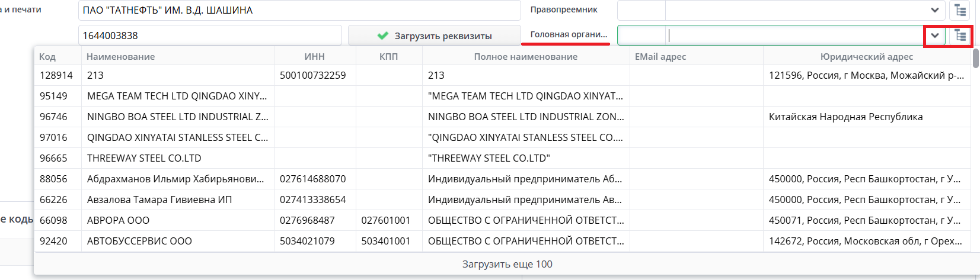Image resolution: width=980 pixels, height=280 pixels.
Task: Collapse the Головная организация dropdown arrow
Action: pos(934,36)
